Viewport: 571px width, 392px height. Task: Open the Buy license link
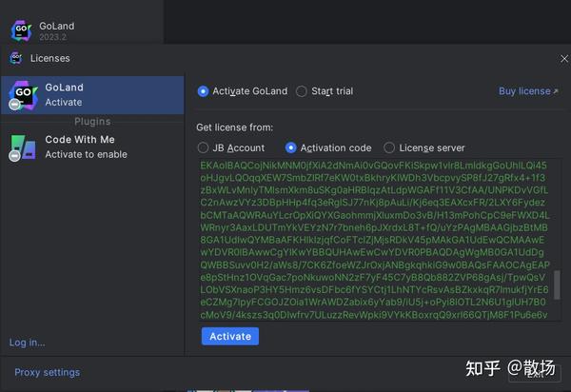(524, 91)
